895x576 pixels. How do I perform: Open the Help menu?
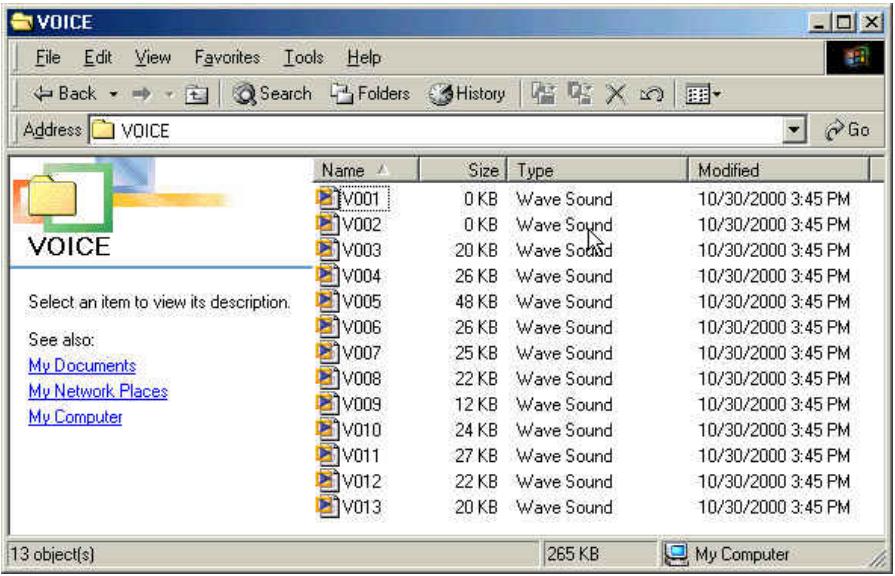[364, 57]
